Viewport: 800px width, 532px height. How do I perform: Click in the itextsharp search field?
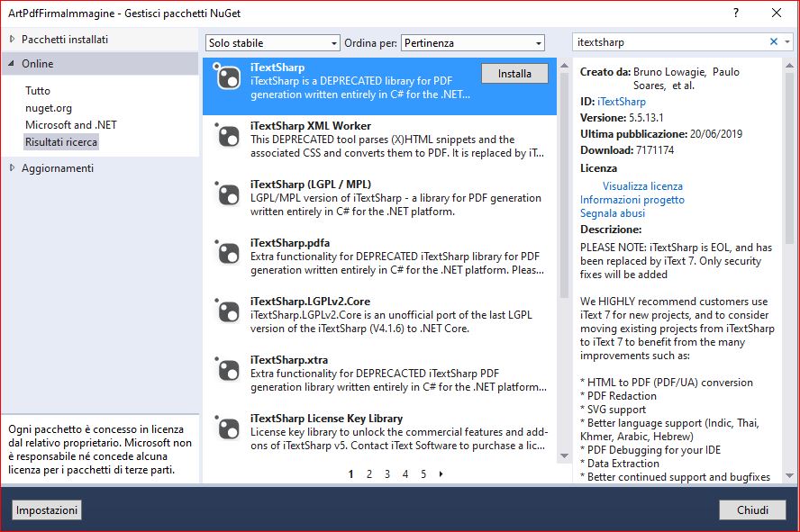coord(670,42)
